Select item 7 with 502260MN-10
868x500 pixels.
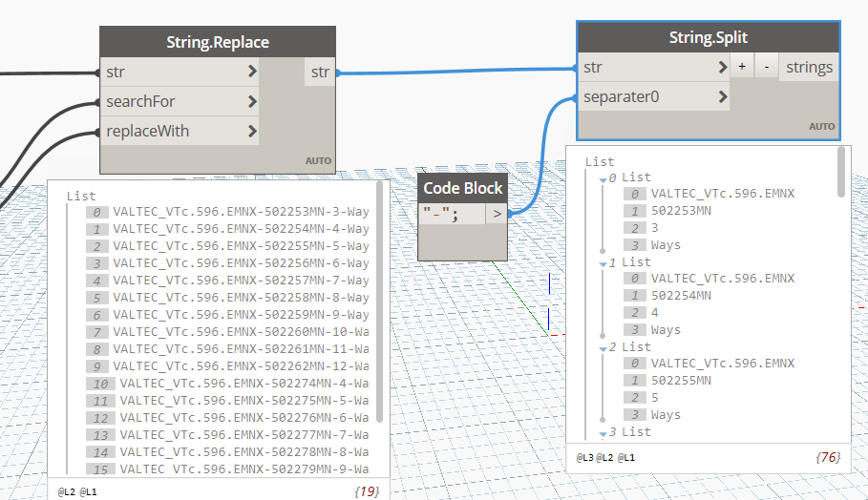tap(241, 332)
